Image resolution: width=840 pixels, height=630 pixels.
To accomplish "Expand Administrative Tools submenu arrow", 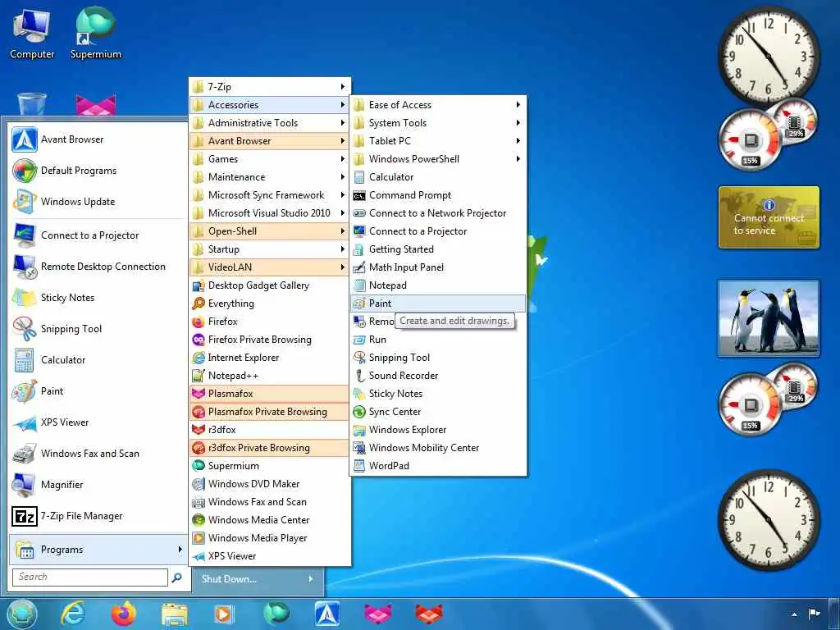I will coord(342,123).
